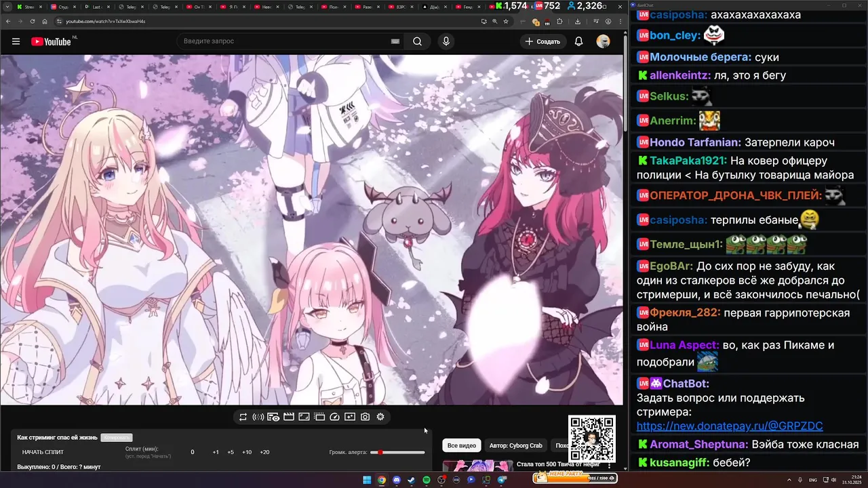
Task: Click НАЧАТЬ СПЛИТ button
Action: coord(43,452)
